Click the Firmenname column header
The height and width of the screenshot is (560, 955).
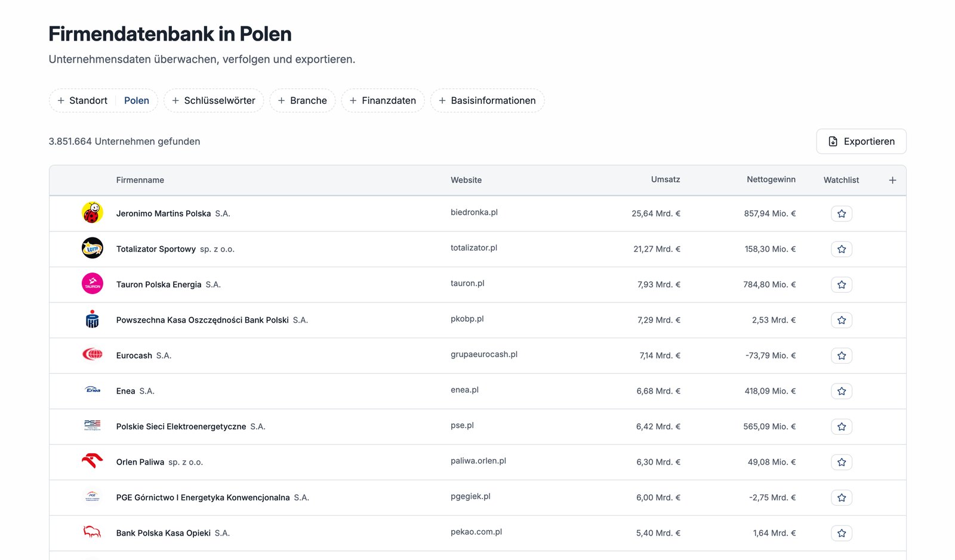[x=140, y=180]
